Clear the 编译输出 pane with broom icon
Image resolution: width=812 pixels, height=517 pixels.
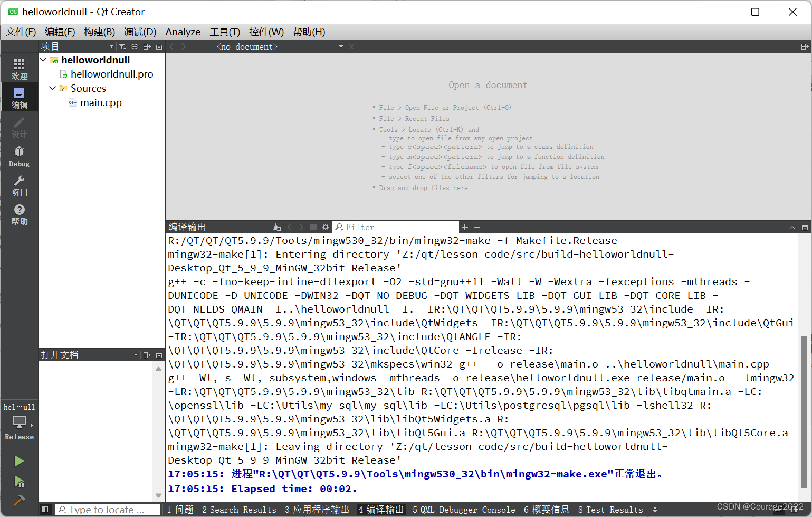277,227
